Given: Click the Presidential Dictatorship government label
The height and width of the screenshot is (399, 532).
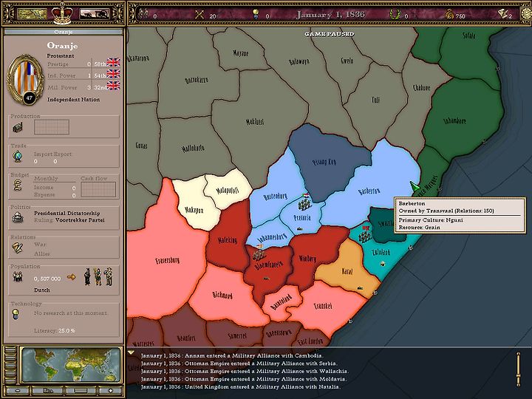Looking at the screenshot, I should 66,213.
